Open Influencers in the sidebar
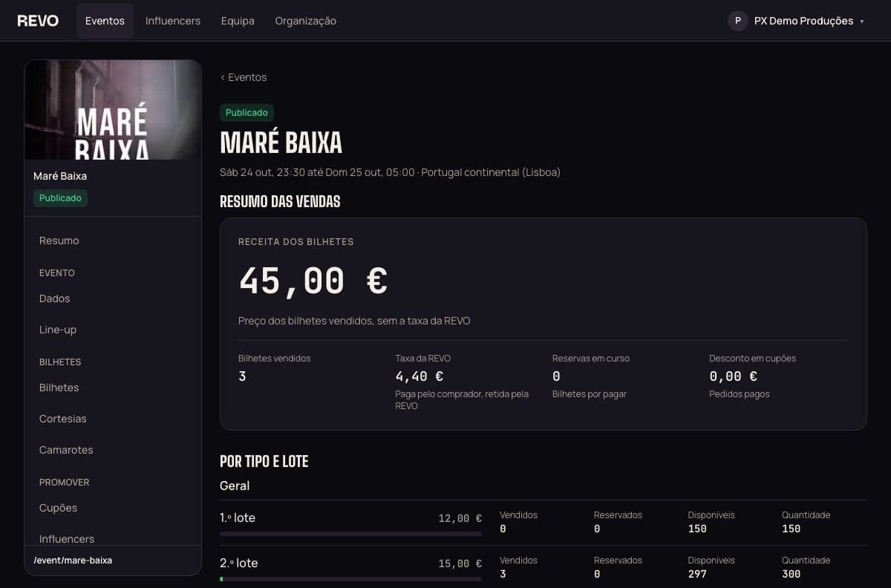This screenshot has height=588, width=891. 113,538
